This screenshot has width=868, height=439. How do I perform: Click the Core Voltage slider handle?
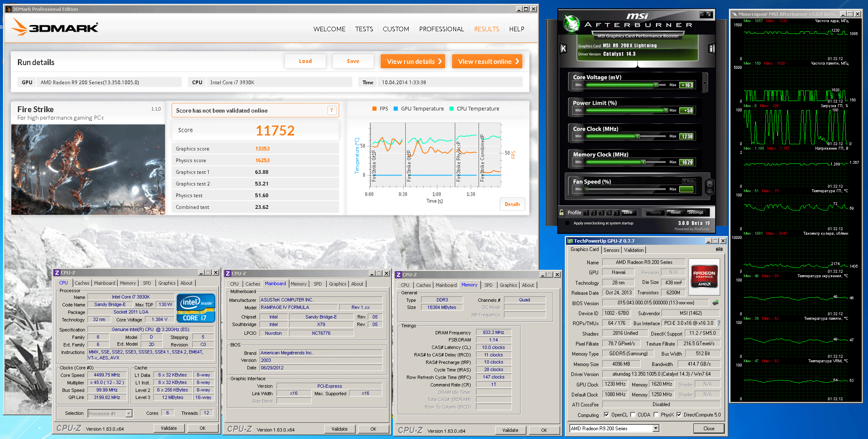tap(656, 85)
